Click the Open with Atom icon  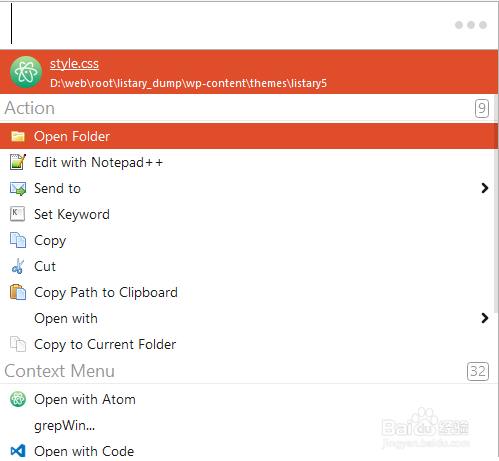pyautogui.click(x=18, y=399)
